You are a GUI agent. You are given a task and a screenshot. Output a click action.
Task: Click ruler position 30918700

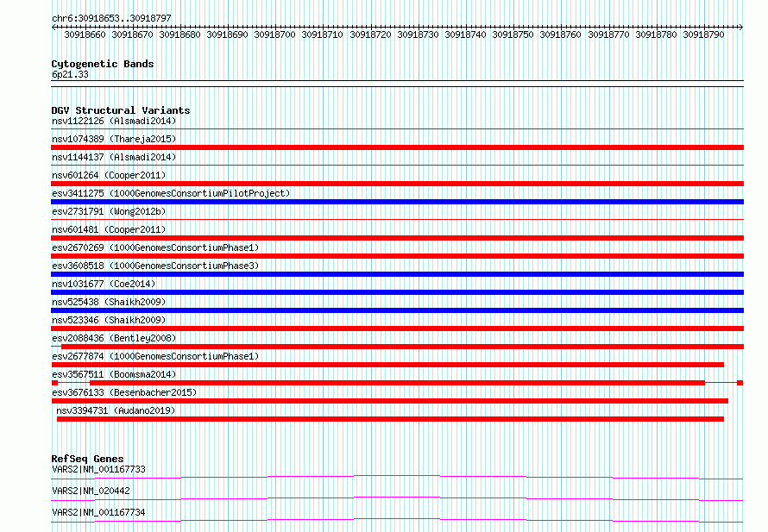click(x=274, y=34)
